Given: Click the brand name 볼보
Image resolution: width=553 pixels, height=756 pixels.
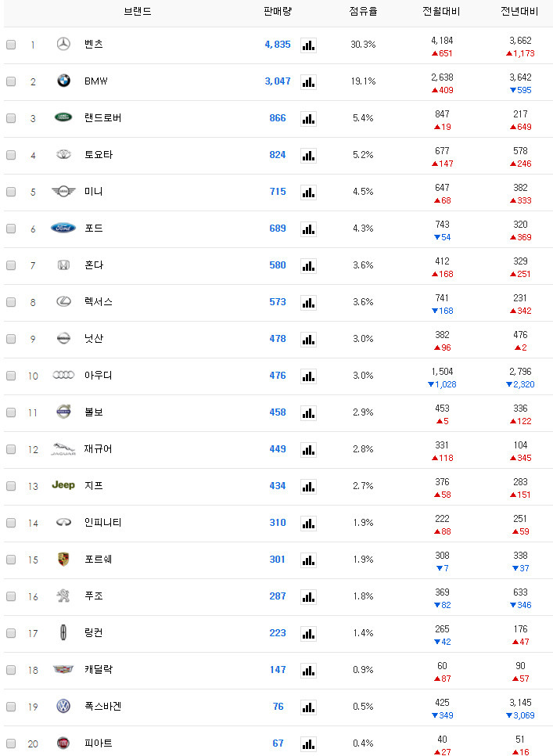Looking at the screenshot, I should click(x=93, y=412).
